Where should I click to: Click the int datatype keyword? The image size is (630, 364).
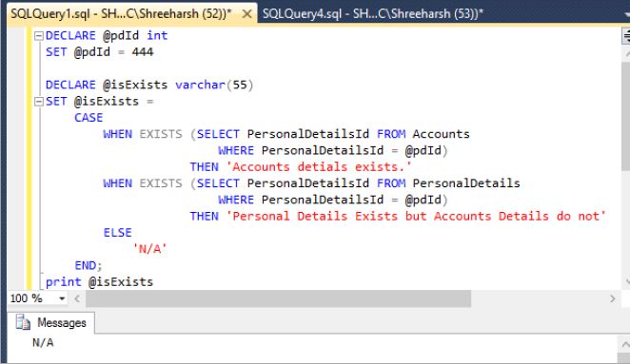(x=157, y=36)
